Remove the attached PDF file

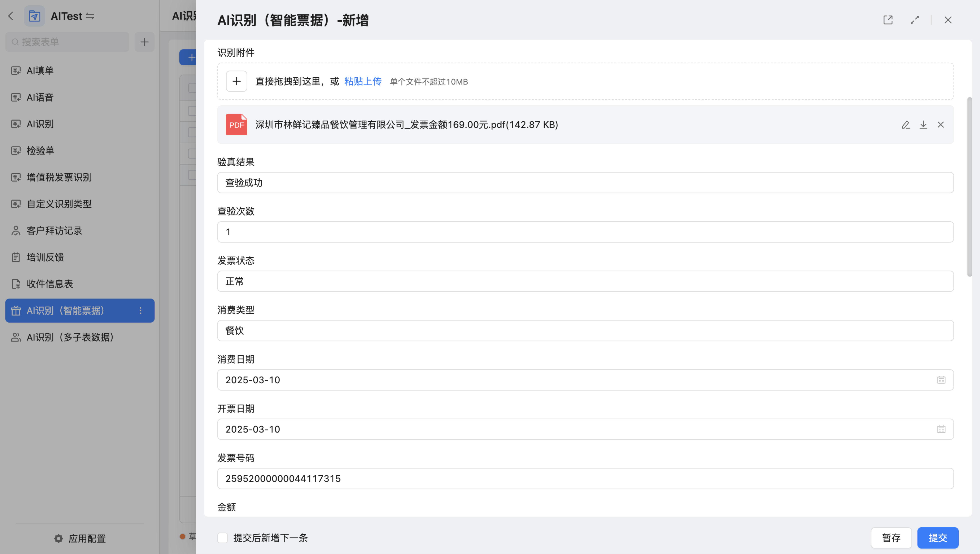pos(940,125)
